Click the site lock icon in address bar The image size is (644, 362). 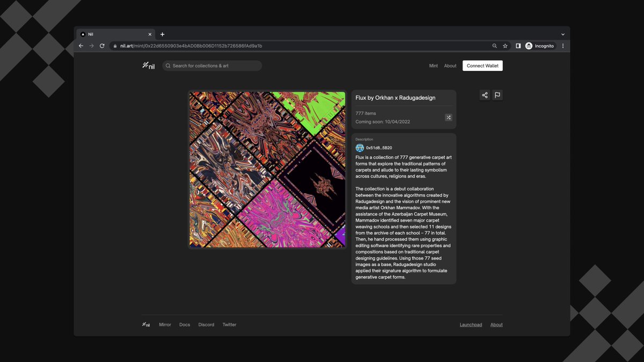coord(114,46)
